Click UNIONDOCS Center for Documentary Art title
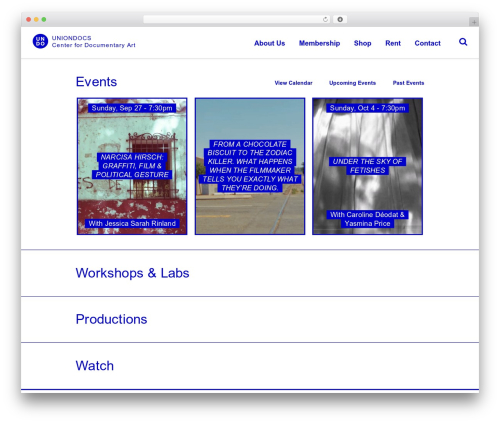 [93, 42]
